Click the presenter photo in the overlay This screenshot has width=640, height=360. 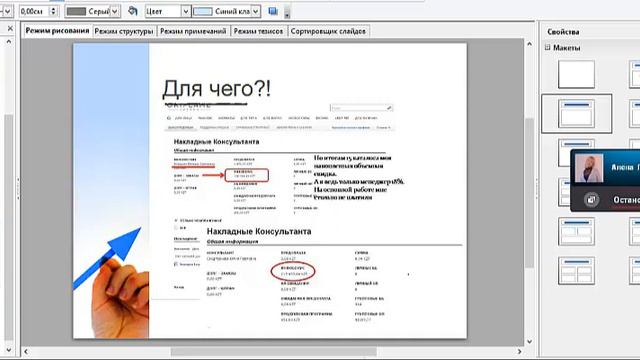tap(589, 168)
